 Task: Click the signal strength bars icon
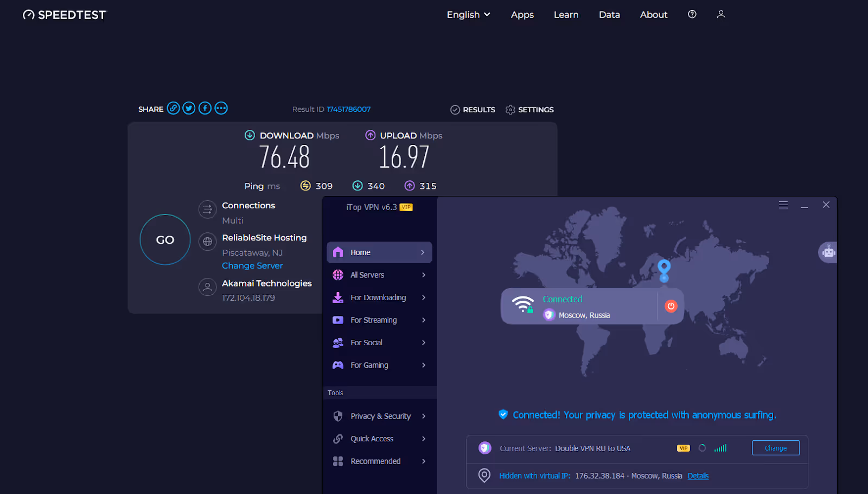click(720, 448)
